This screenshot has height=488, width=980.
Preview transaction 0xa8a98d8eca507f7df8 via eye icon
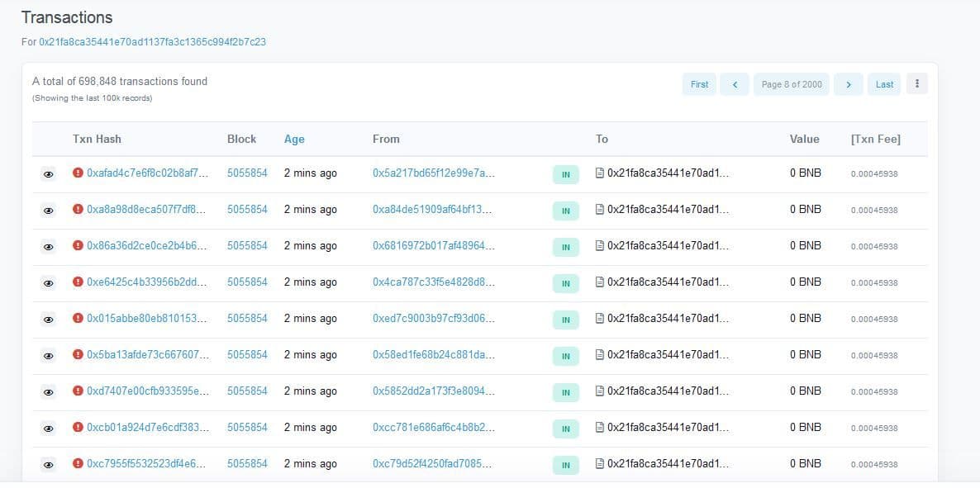click(x=48, y=211)
